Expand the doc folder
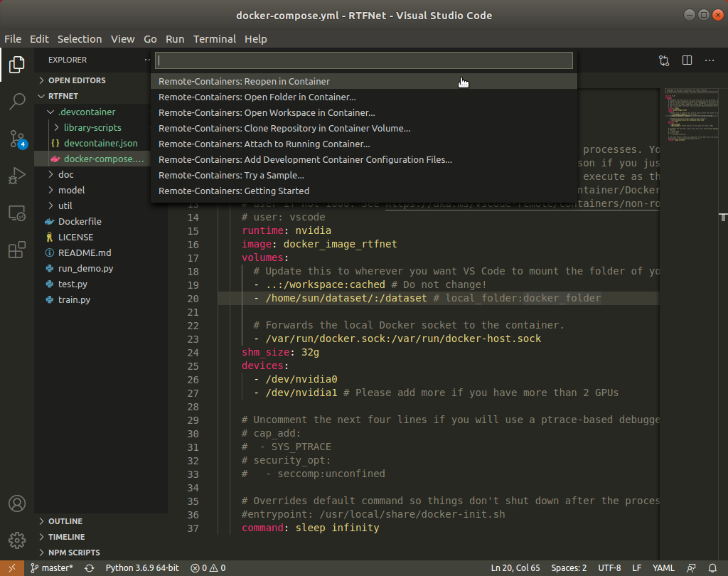Viewport: 728px width, 576px height. coord(66,175)
